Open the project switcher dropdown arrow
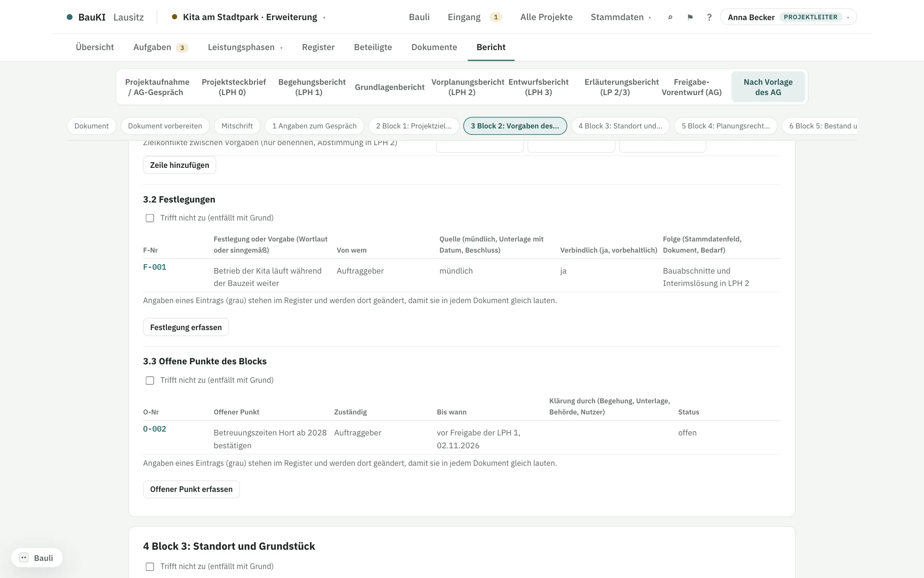Image resolution: width=924 pixels, height=578 pixels. [x=324, y=18]
